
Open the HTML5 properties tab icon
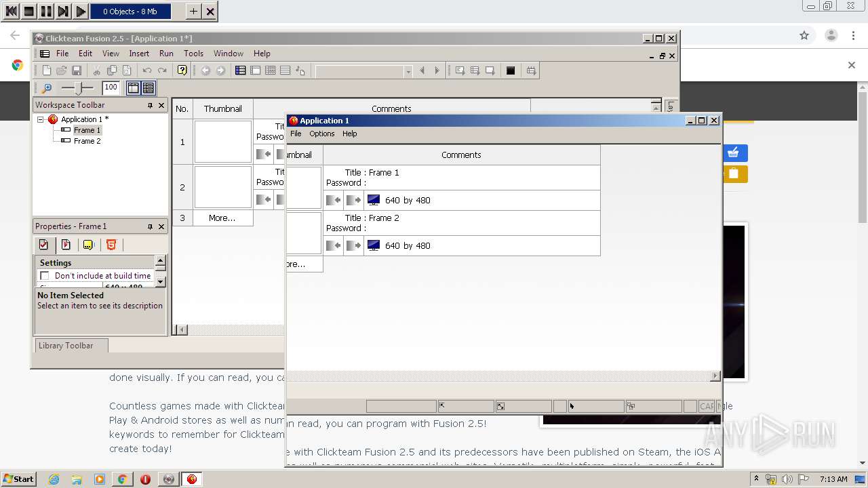click(x=111, y=245)
